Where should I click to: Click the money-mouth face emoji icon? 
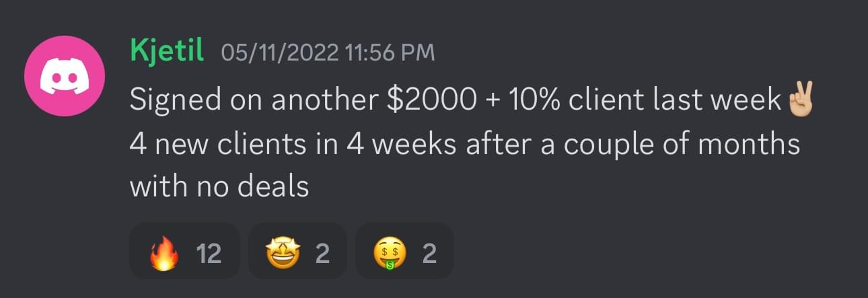pyautogui.click(x=390, y=254)
